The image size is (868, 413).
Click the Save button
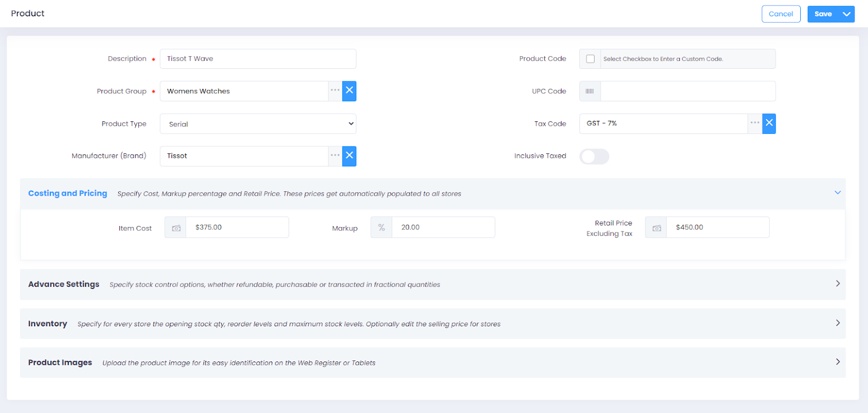tap(822, 14)
